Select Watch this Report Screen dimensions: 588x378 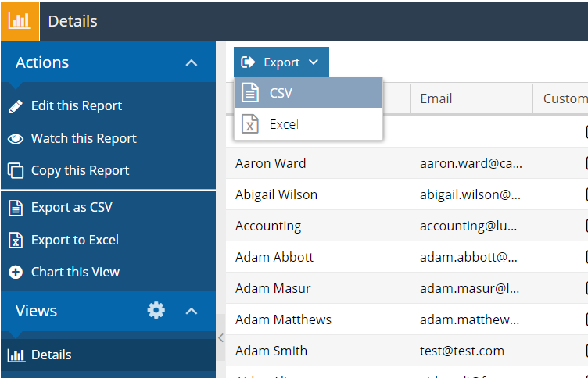pyautogui.click(x=84, y=138)
